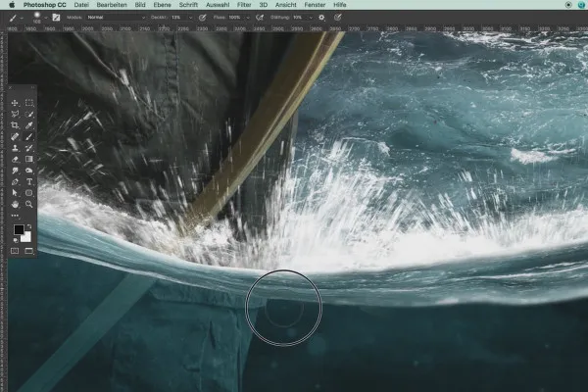Select the Eraser tool

[15, 159]
